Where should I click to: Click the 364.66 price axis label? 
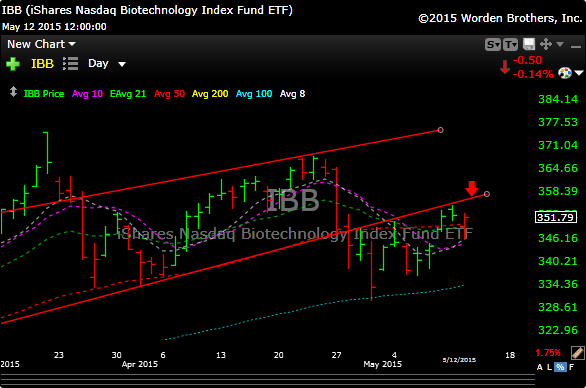pos(558,168)
